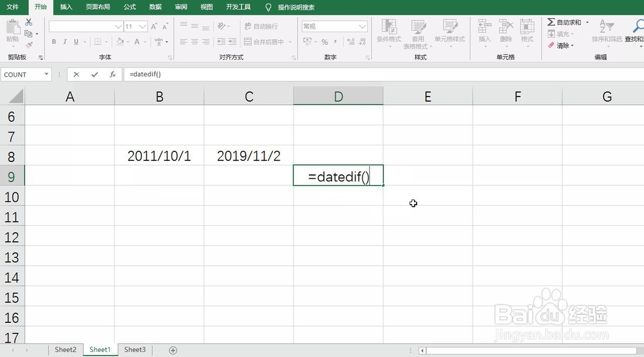
Task: Click the Percent Style icon
Action: coord(325,41)
